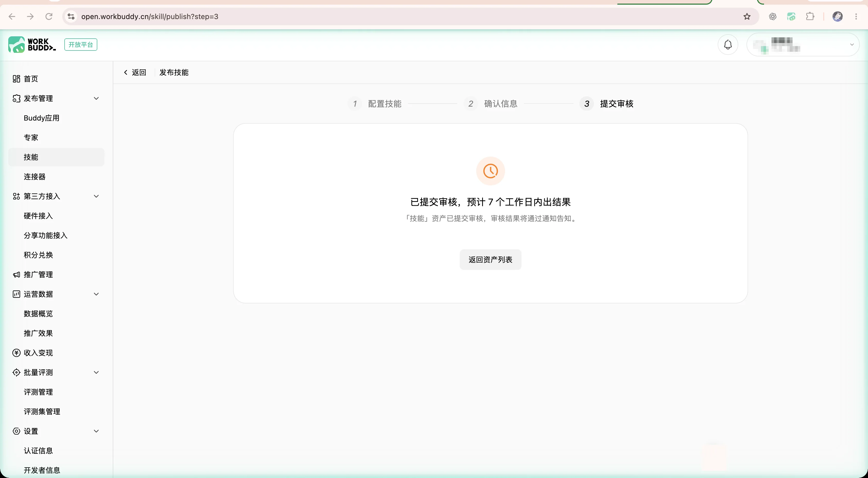This screenshot has width=868, height=478.
Task: Click the 返回资产列表 button
Action: point(490,260)
